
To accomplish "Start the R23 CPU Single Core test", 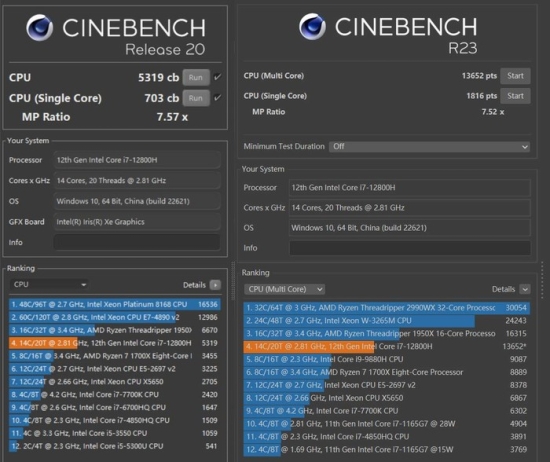I will [x=515, y=96].
